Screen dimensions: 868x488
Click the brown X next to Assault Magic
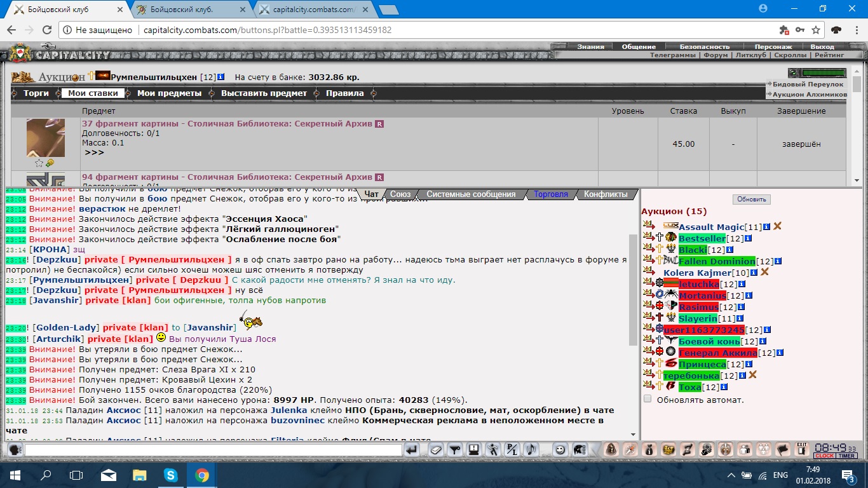pos(776,226)
